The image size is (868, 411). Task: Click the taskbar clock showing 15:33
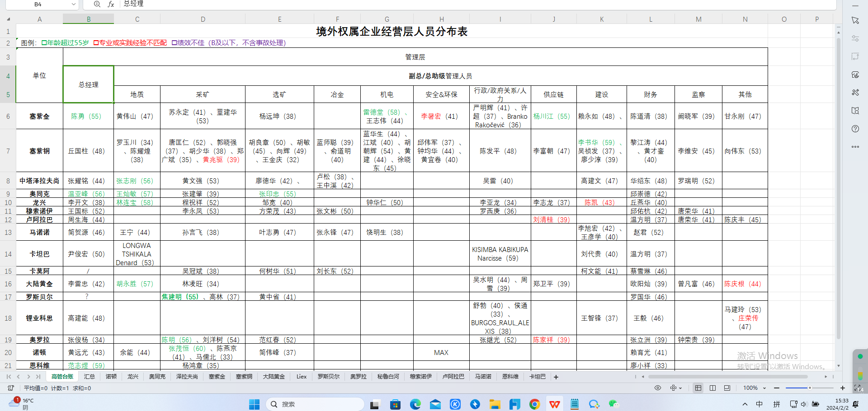pos(837,404)
